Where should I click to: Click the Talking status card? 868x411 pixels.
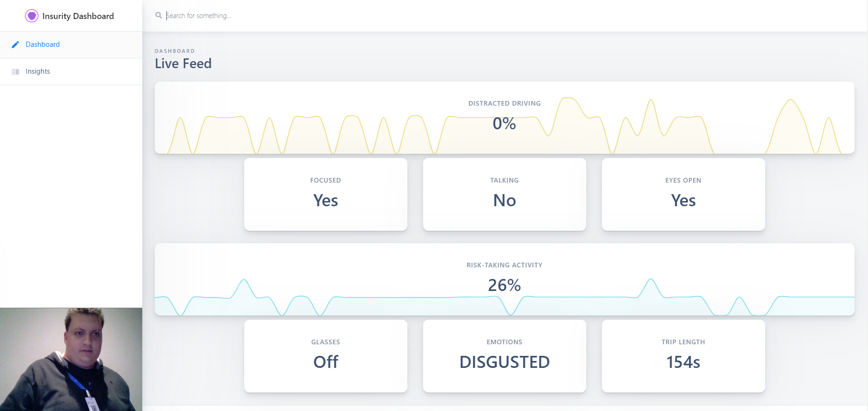[504, 194]
